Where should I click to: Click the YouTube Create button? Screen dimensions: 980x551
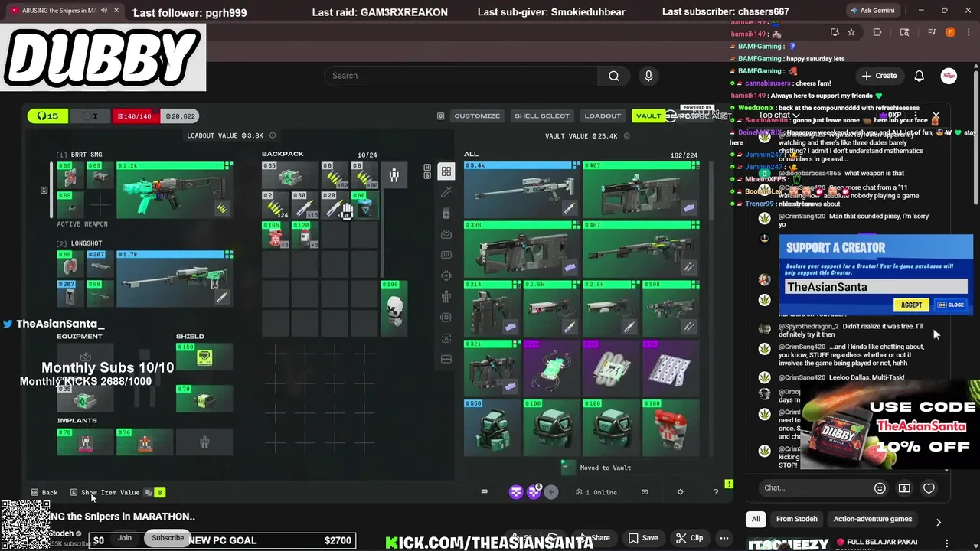[x=879, y=76]
